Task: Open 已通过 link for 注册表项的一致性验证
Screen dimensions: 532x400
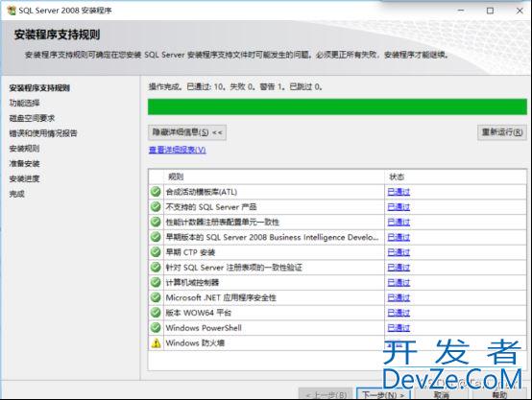Action: pos(399,268)
